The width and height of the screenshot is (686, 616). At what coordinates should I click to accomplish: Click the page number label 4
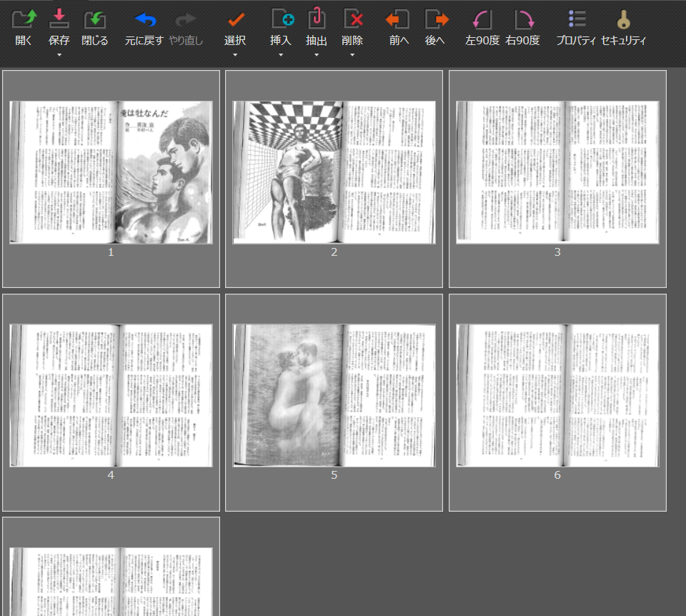pos(111,475)
